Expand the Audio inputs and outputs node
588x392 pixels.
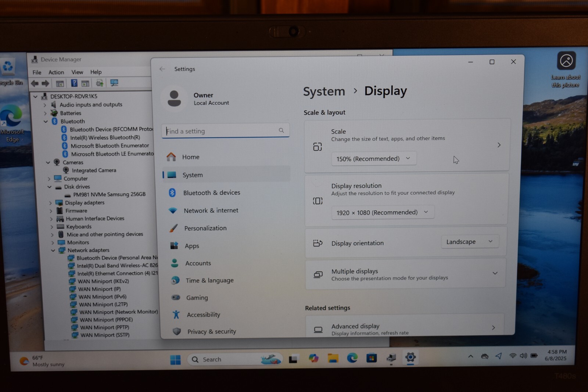(45, 105)
